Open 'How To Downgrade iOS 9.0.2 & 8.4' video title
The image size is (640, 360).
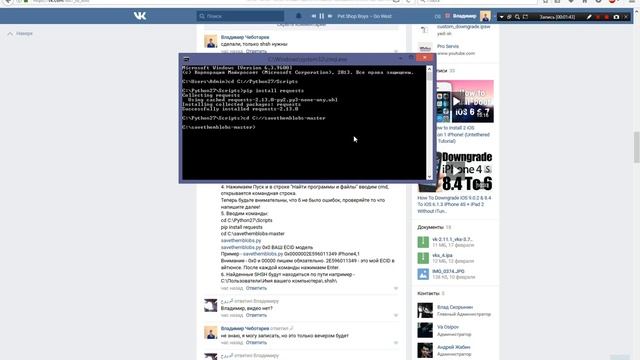[x=454, y=204]
